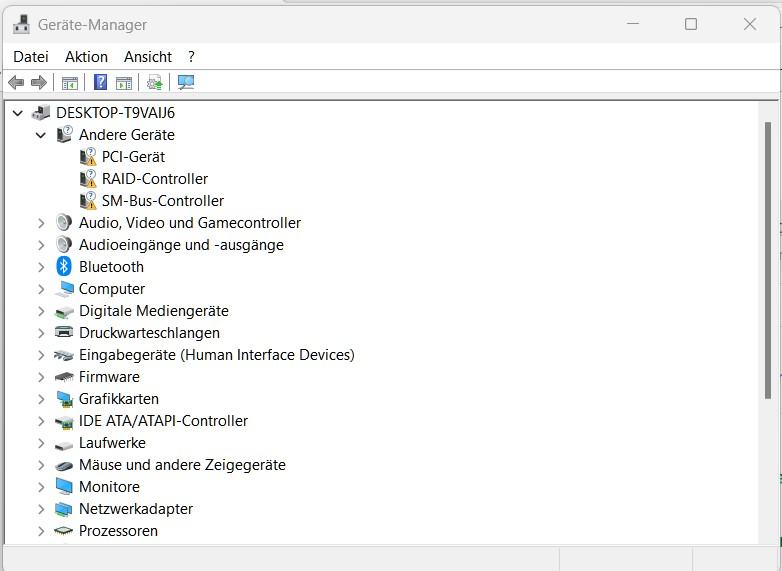Expand the Firmware category
The height and width of the screenshot is (571, 782).
41,377
